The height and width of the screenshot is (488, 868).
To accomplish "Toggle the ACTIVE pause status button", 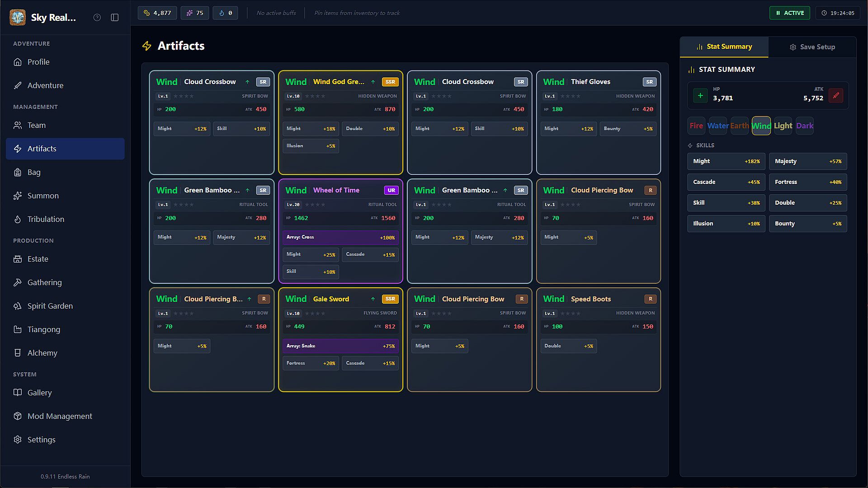I will pyautogui.click(x=789, y=13).
